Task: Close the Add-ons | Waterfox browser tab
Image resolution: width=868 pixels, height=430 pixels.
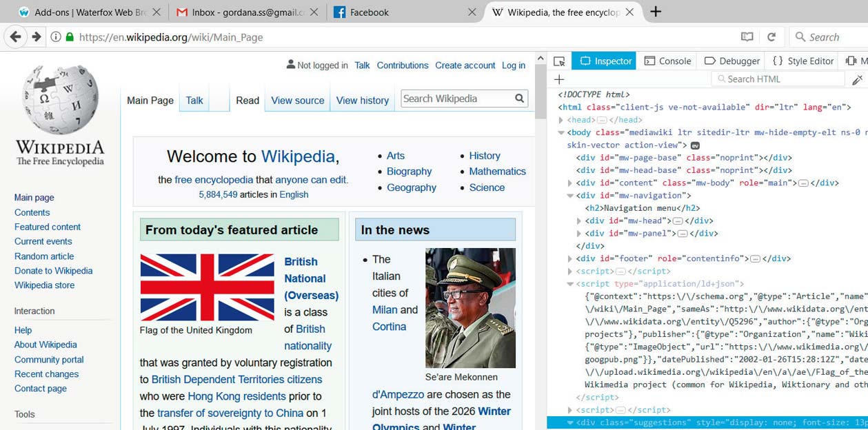Action: point(156,12)
